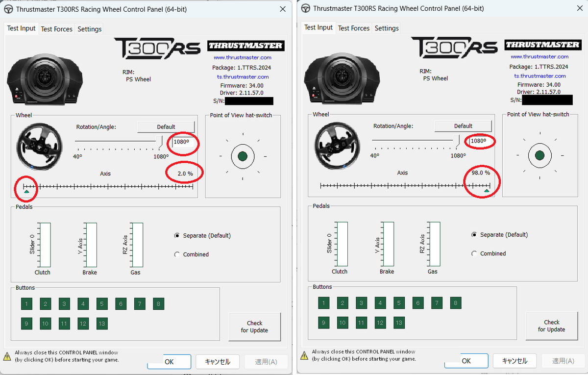Click button indicator 11 in left window
The image size is (588, 375).
tap(64, 324)
